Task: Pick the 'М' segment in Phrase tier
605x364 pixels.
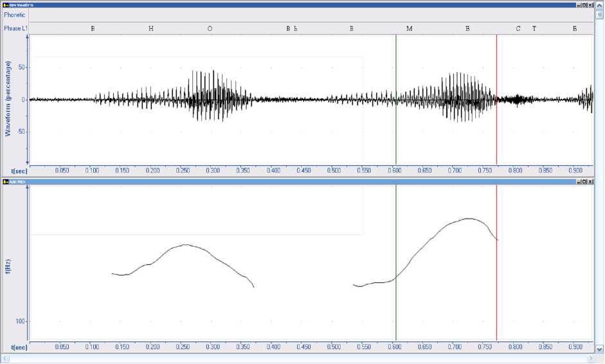Action: coord(409,28)
